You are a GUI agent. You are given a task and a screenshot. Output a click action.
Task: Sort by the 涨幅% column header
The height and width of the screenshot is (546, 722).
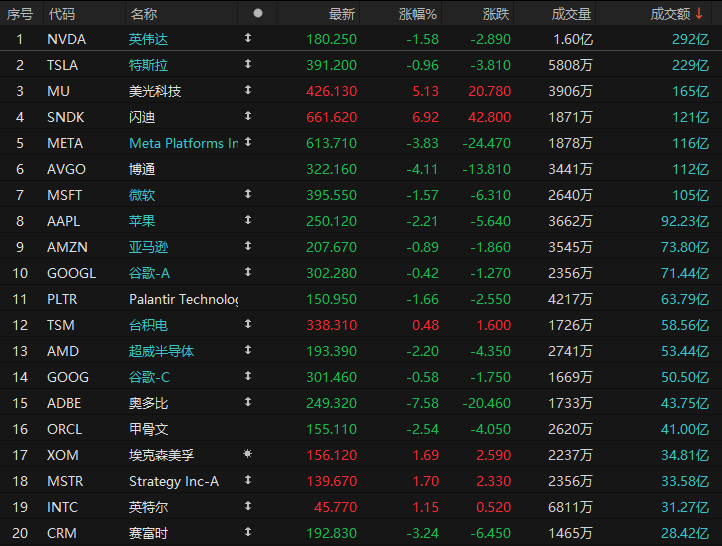point(418,14)
